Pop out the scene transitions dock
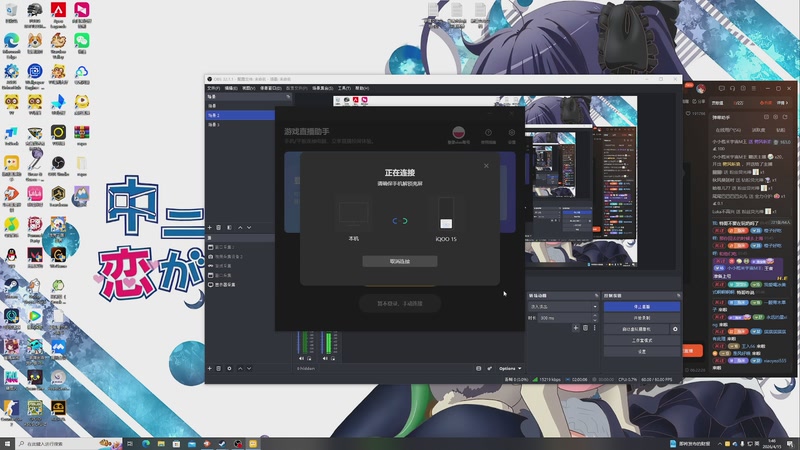 point(596,295)
